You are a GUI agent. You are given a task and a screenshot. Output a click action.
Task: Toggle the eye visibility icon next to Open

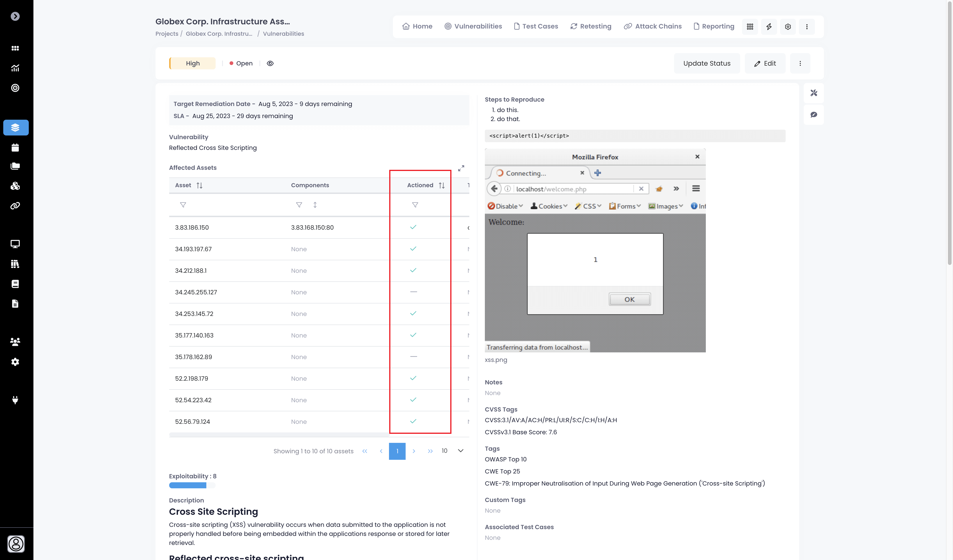pyautogui.click(x=270, y=64)
